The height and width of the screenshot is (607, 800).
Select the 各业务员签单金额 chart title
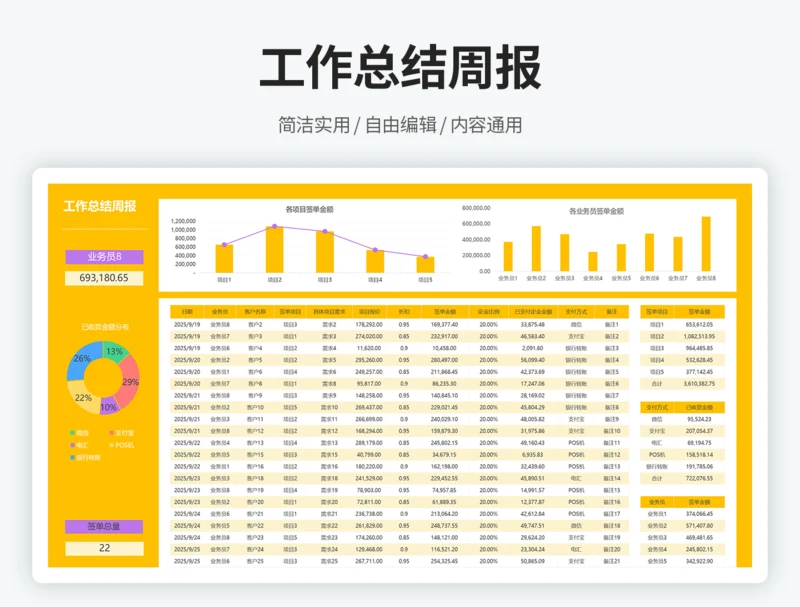click(x=596, y=211)
